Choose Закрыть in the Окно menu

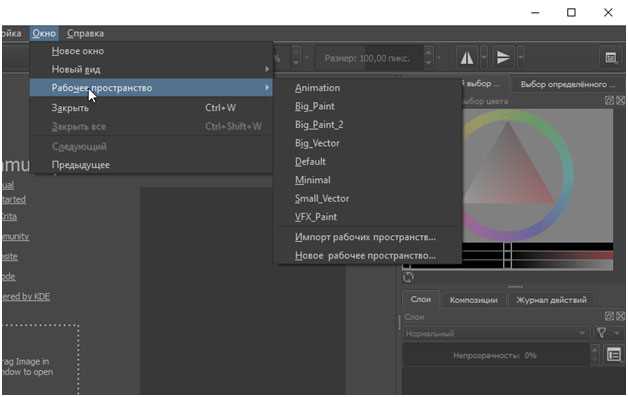pyautogui.click(x=151, y=108)
